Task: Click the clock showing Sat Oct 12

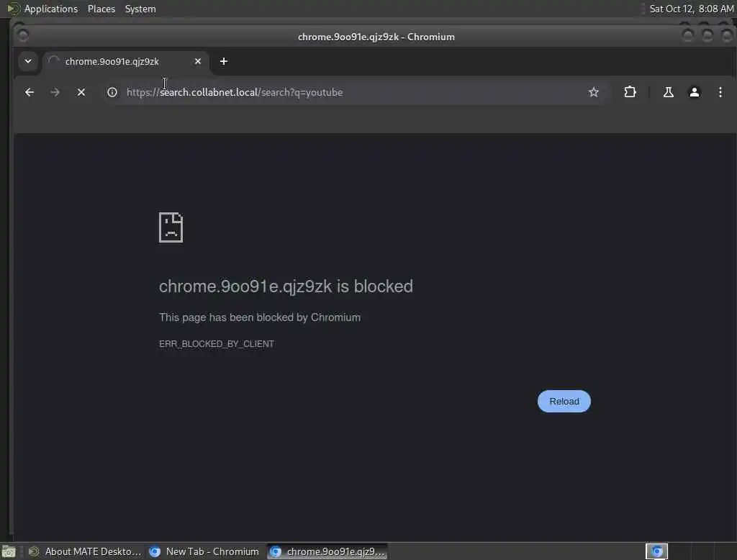Action: [692, 9]
